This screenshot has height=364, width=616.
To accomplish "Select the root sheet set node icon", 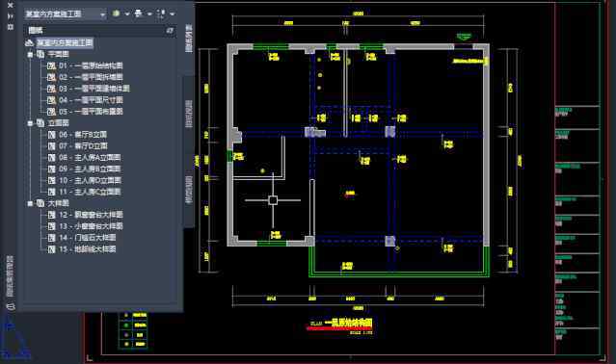I will pos(30,42).
